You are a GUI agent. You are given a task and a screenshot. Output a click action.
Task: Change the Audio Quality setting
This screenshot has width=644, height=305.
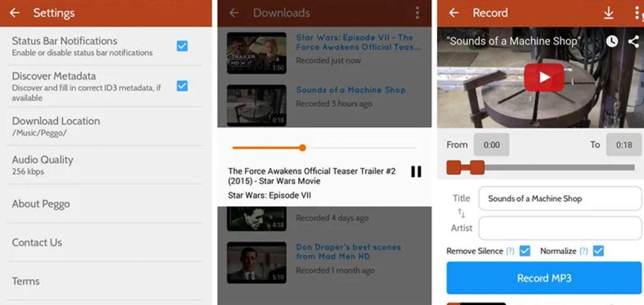point(105,165)
